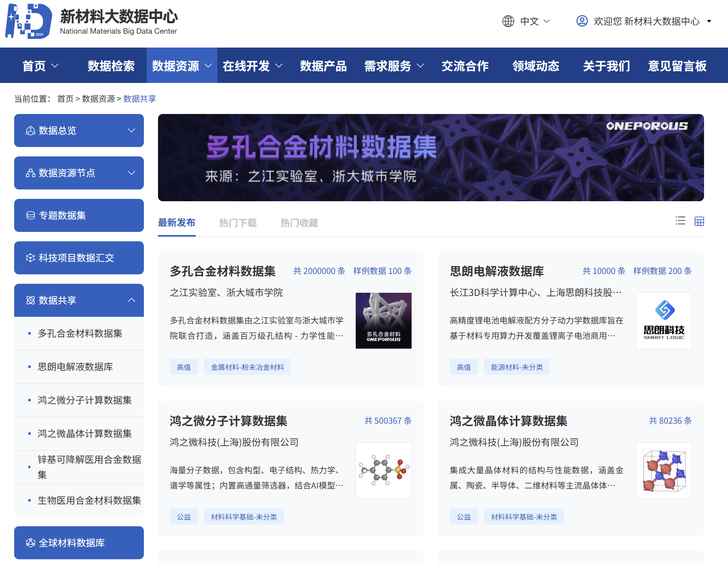Screen dimensions: 728x564
Task: Open 数据检索 in the navigation bar
Action: 111,66
